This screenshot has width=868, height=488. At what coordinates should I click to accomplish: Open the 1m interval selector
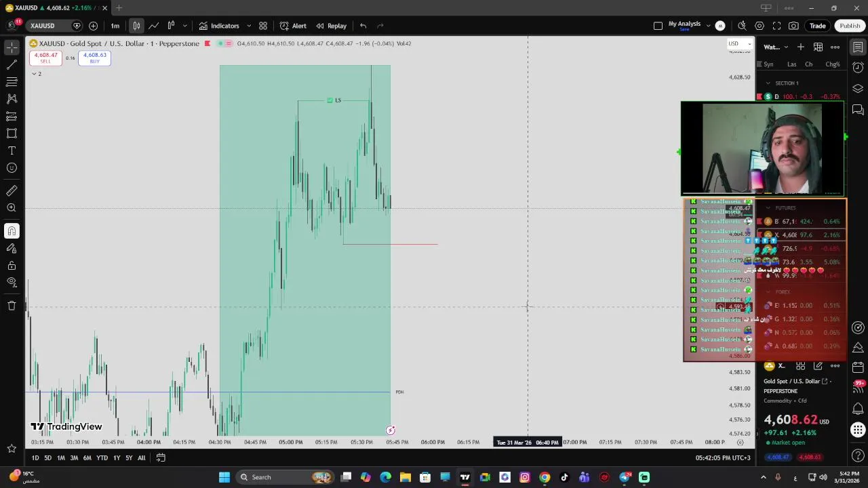(x=115, y=26)
